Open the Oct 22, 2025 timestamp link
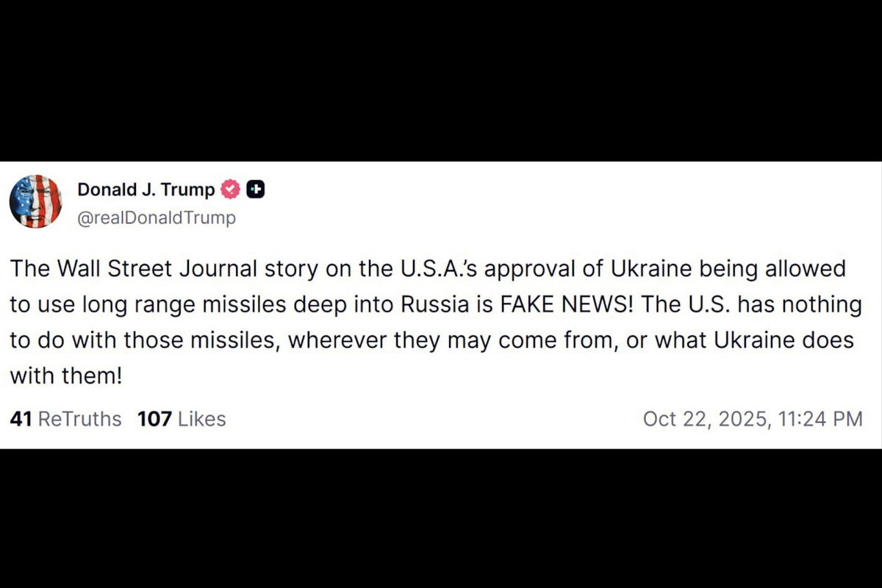882x588 pixels. click(754, 418)
